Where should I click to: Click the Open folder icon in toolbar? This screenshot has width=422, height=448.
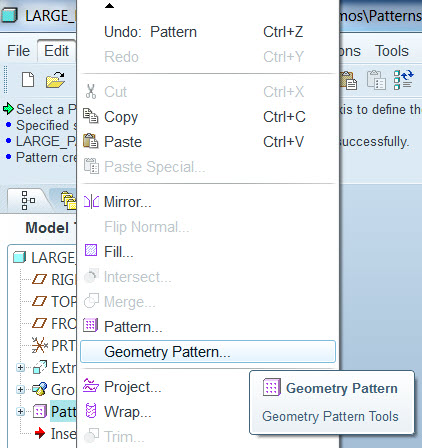pos(55,80)
